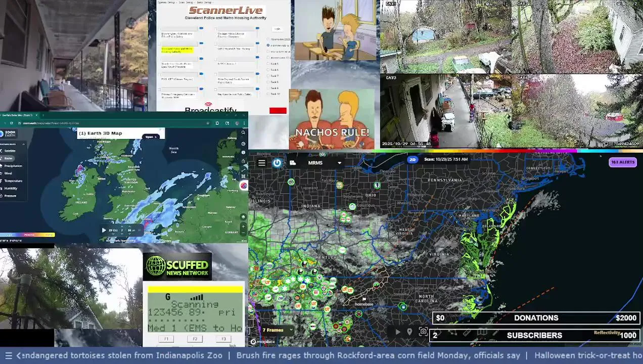Viewport: 643px width, 364px height.
Task: Select Radar layer in Zoom Earth
Action: point(7,158)
